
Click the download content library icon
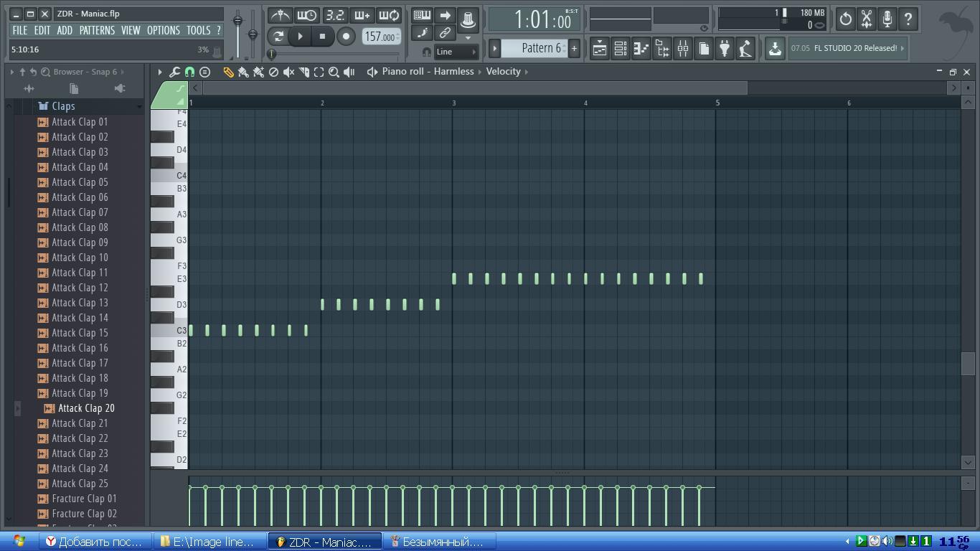click(x=775, y=49)
